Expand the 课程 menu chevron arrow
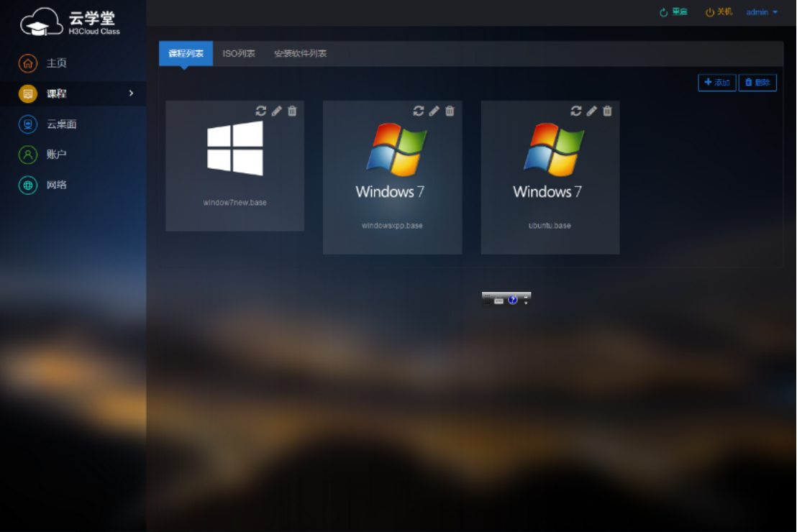This screenshot has height=532, width=797. pyautogui.click(x=131, y=93)
